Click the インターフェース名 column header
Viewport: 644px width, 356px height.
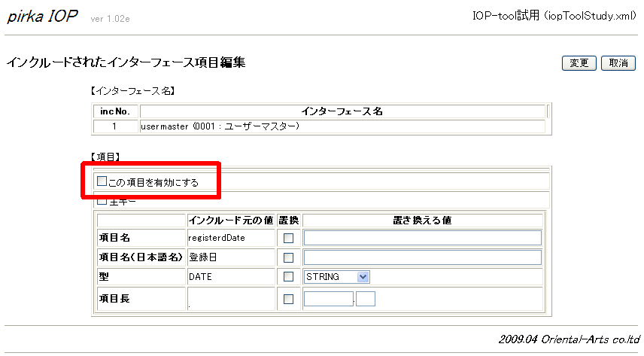coord(342,111)
